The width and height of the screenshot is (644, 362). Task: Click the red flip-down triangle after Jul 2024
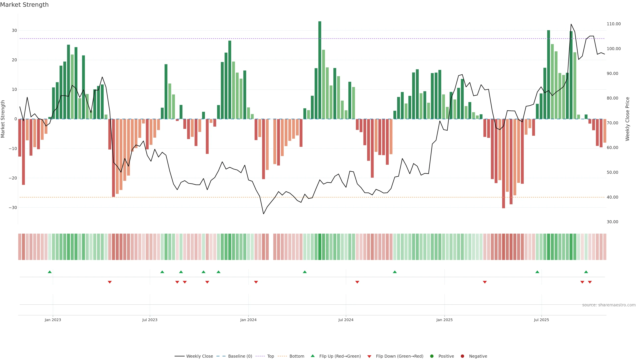tap(357, 282)
